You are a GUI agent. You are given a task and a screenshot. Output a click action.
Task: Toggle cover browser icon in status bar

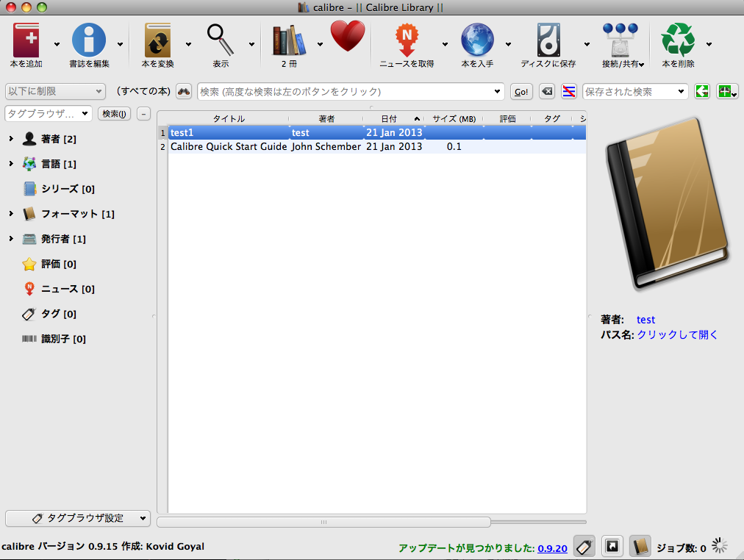point(612,546)
